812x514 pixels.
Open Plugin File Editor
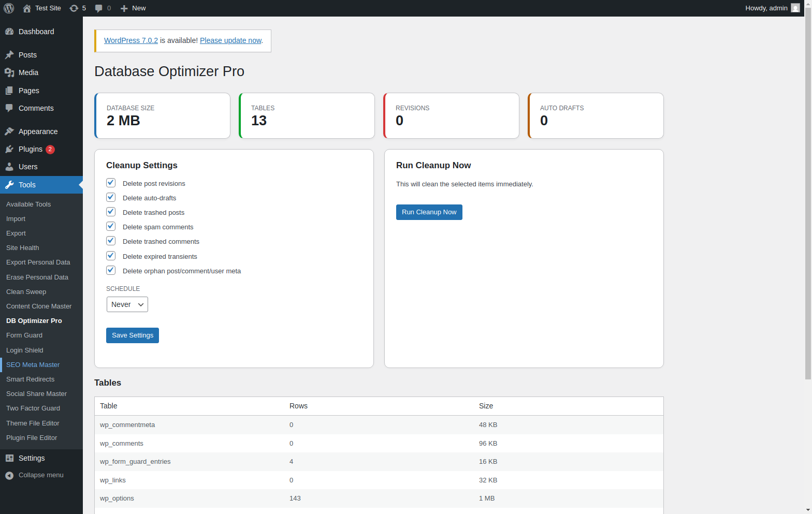coord(32,438)
